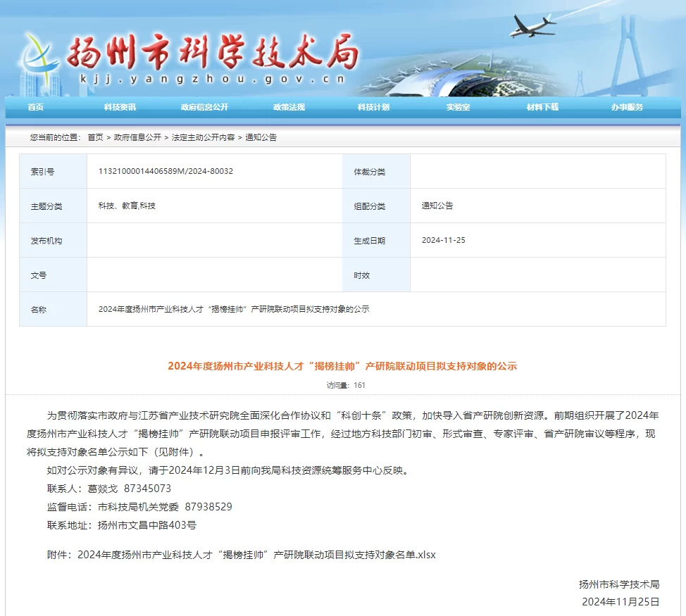
Task: Click the 发布机构 label cell
Action: pos(53,241)
